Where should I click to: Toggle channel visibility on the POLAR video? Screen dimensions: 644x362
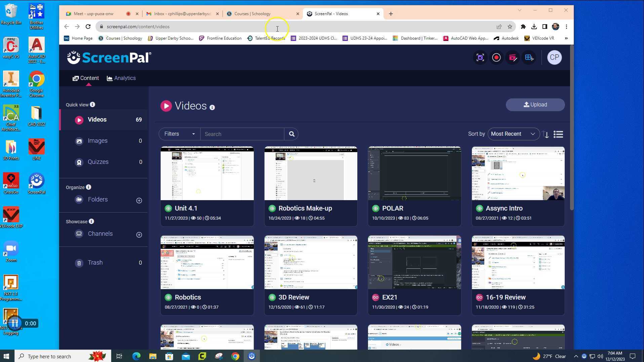(x=375, y=208)
